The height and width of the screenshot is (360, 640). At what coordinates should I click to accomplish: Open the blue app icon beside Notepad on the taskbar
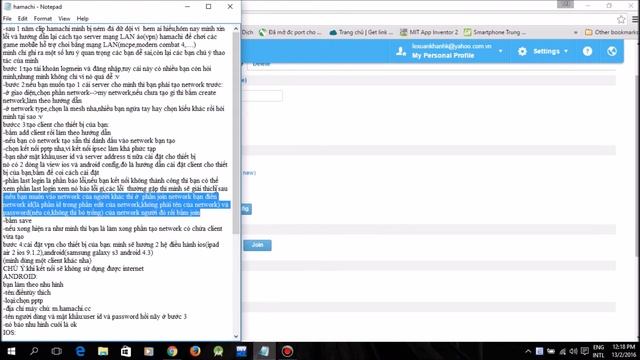pyautogui.click(x=241, y=351)
